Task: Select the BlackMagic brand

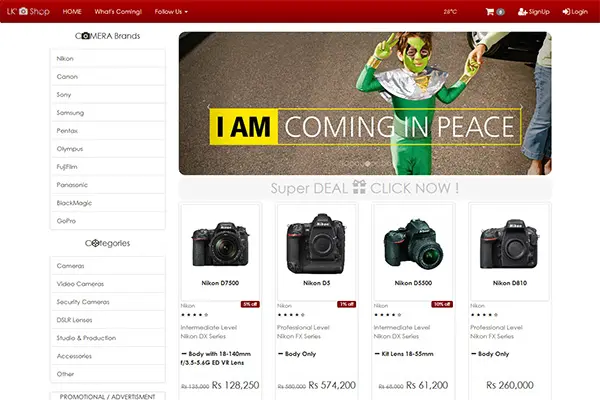Action: (x=108, y=203)
